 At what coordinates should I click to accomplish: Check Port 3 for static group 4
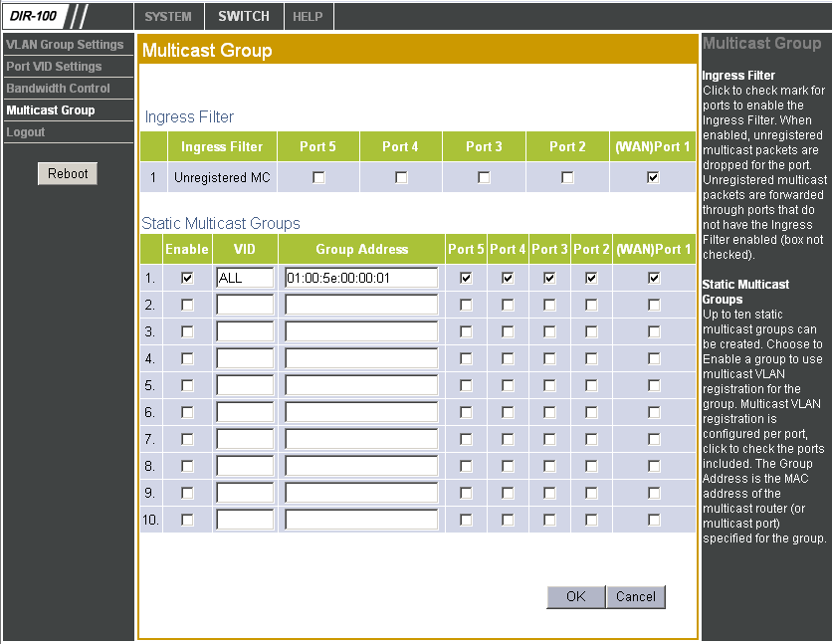(x=549, y=358)
